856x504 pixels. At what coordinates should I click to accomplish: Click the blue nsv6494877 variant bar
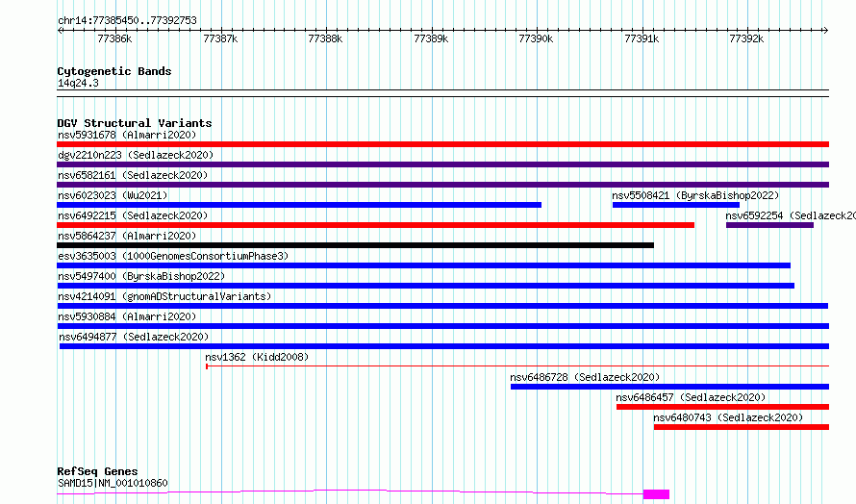(444, 346)
